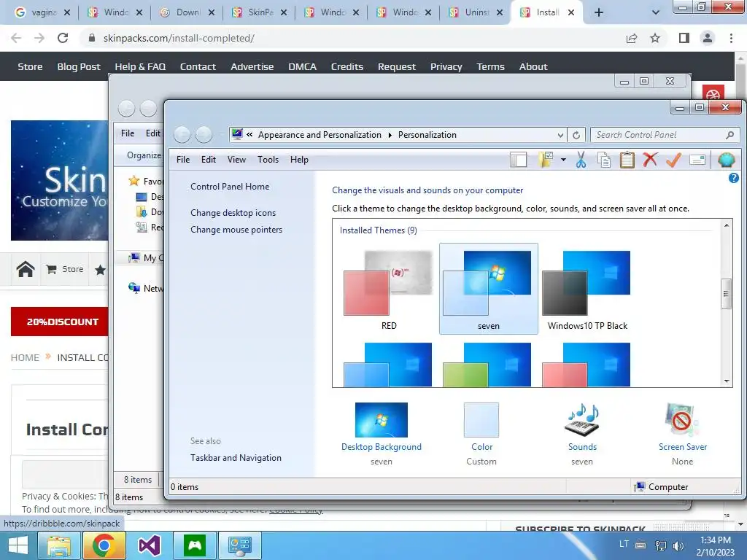Open the View menu
The height and width of the screenshot is (560, 747).
pyautogui.click(x=236, y=160)
